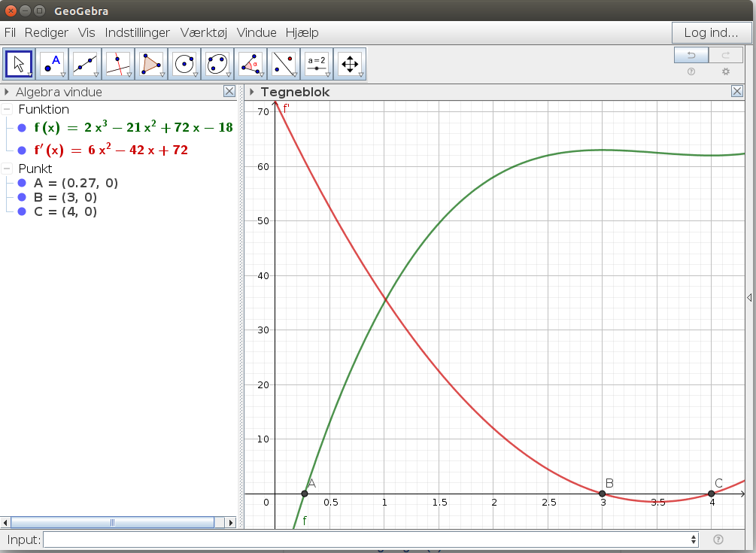Viewport: 756px width, 553px height.
Task: Click the algebra horizontal scrollbar thumb
Action: [112, 522]
